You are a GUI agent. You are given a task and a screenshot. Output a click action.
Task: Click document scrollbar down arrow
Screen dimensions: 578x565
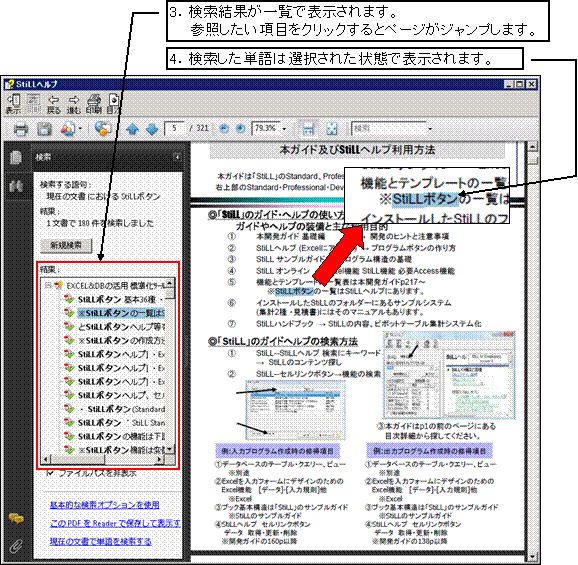(x=532, y=557)
